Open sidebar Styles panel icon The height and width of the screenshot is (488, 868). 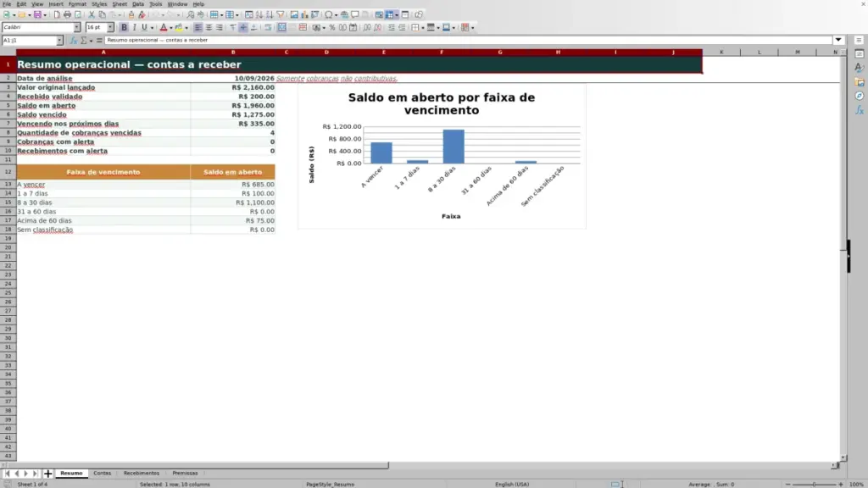tap(860, 68)
